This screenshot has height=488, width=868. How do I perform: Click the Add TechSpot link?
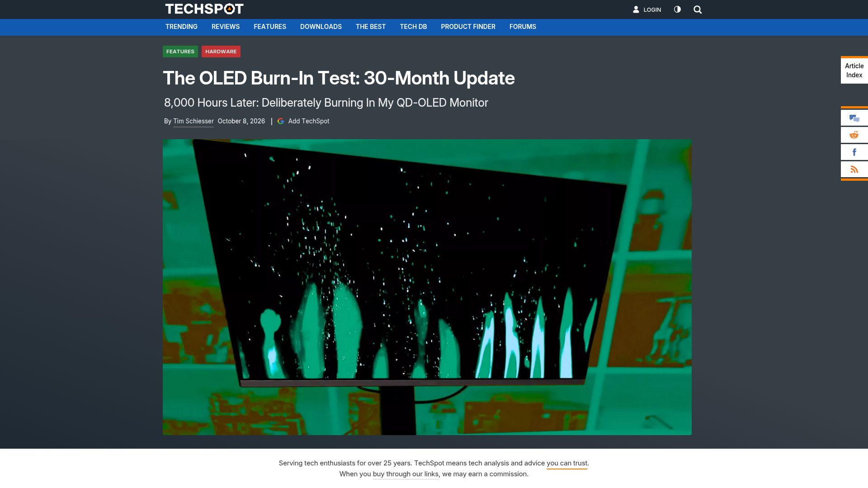(309, 121)
